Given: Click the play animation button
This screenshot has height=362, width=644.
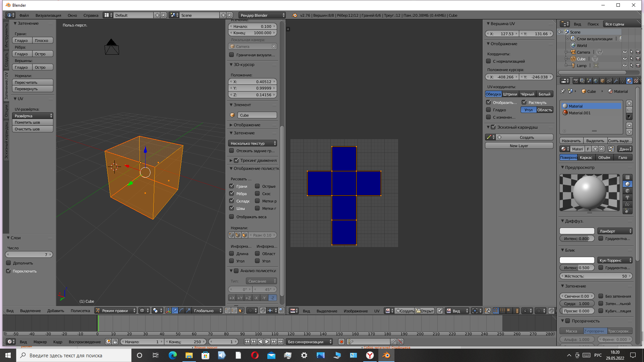Looking at the screenshot, I should (x=267, y=342).
